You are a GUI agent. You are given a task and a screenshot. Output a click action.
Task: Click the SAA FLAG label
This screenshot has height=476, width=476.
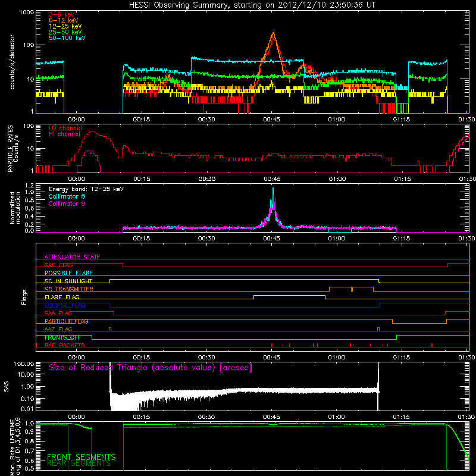(x=58, y=314)
